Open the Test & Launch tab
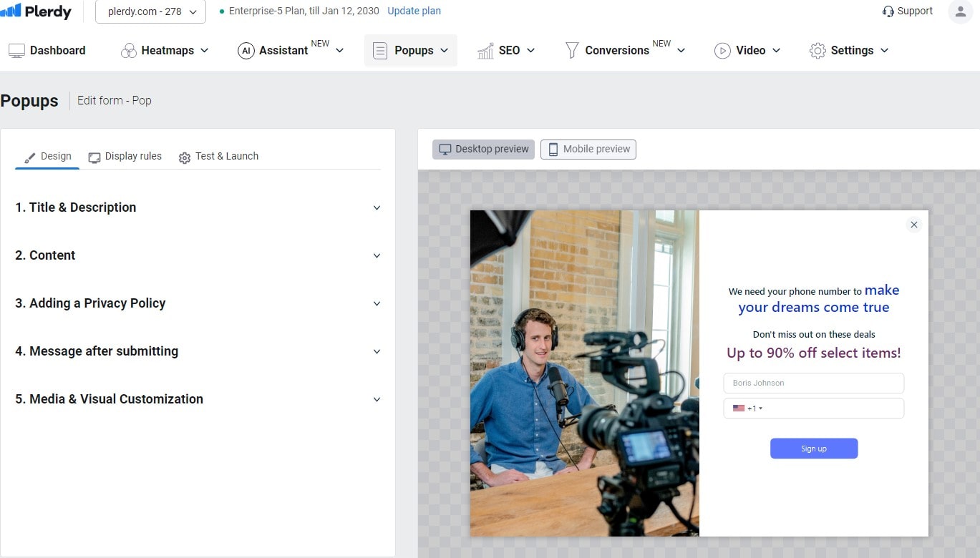This screenshot has height=558, width=980. point(227,156)
